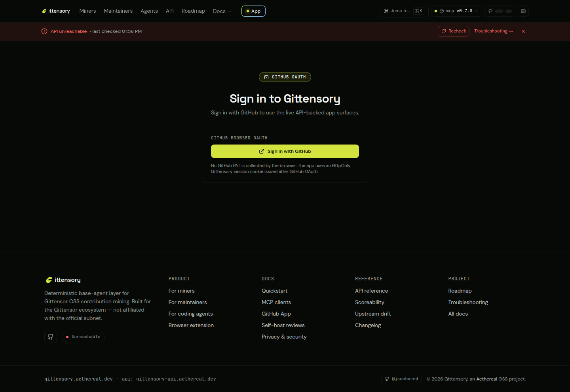Click the gittensory.aethereal.dev text in the footer
This screenshot has height=392, width=570.
tap(78, 379)
